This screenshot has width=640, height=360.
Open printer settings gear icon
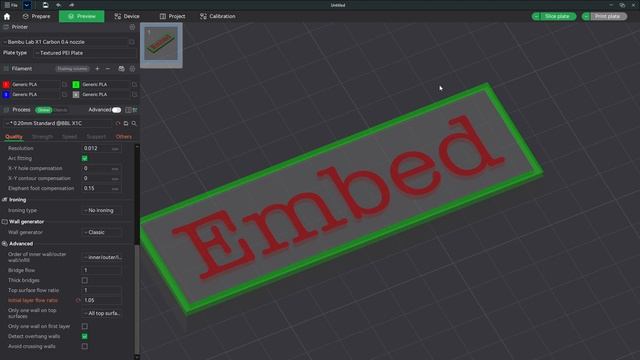tap(132, 27)
